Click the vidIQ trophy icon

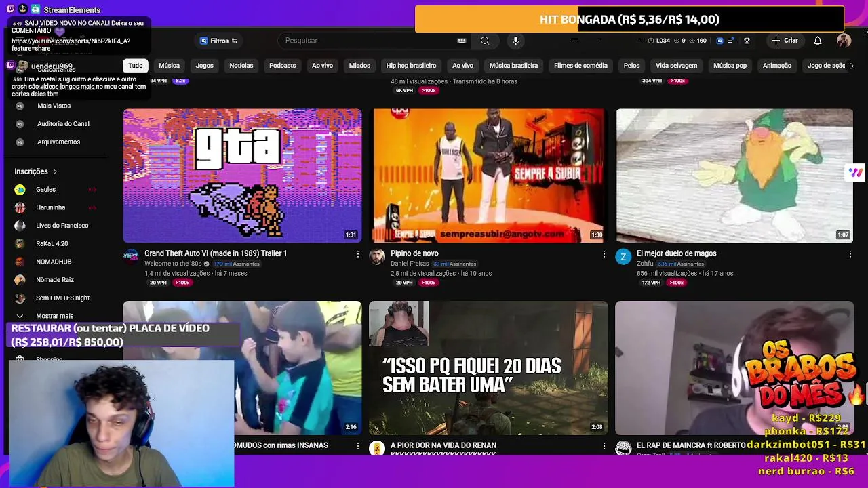(x=747, y=41)
